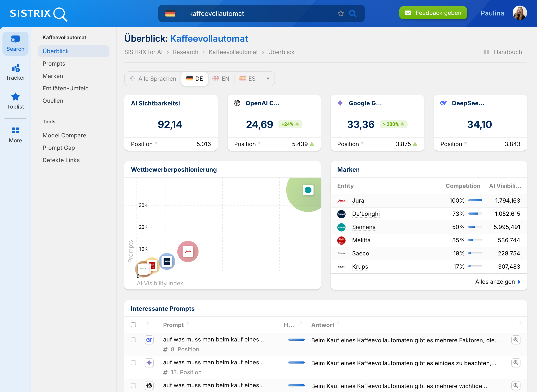Click the magnifier search icon in search bar
The image size is (537, 392).
coord(353,14)
